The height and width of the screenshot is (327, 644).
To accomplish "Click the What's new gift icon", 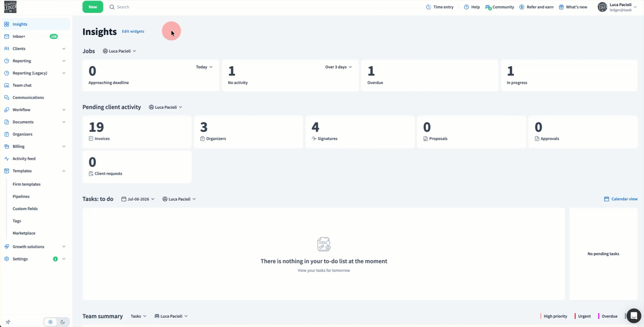I will pos(561,7).
